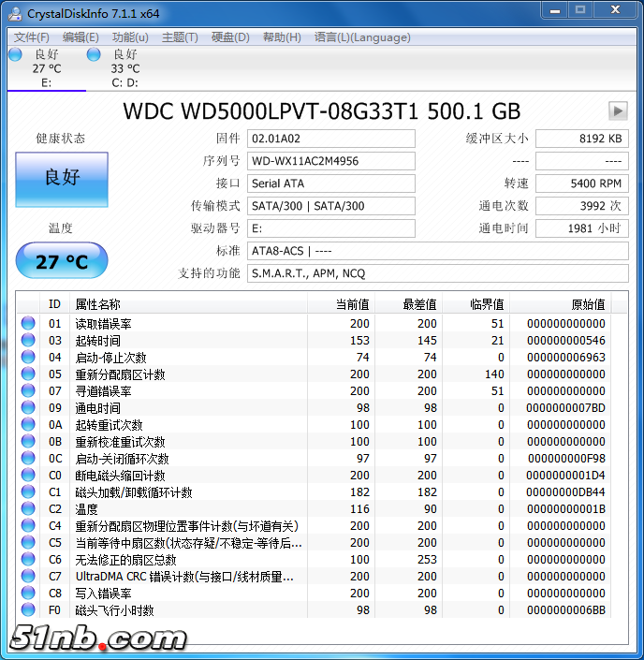Open the 主题(T) menu
Screen dimensions: 644x660
coord(180,37)
